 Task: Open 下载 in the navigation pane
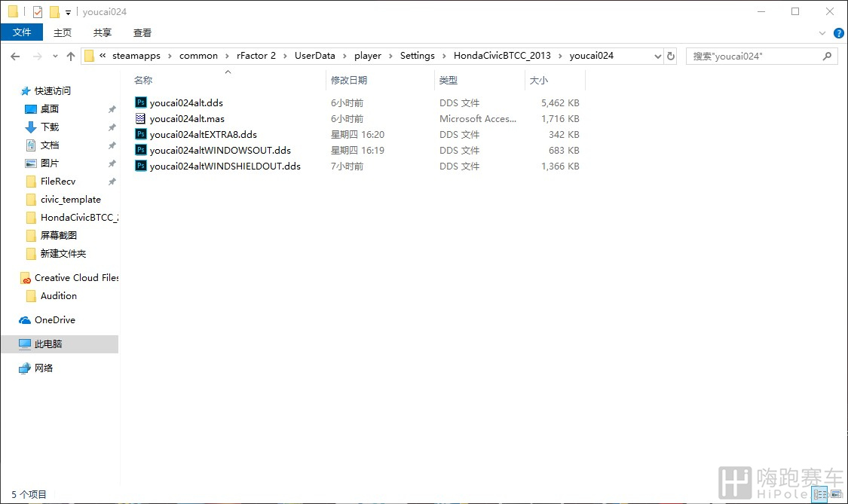[x=49, y=127]
